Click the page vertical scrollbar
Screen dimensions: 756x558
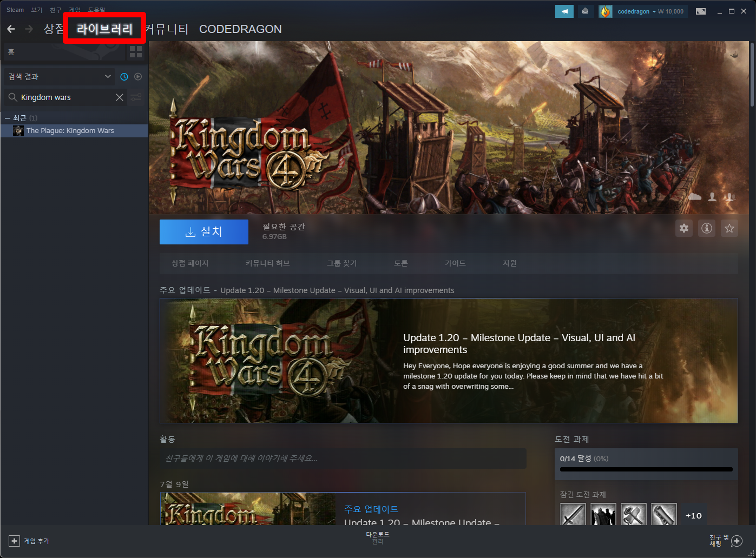[x=752, y=74]
